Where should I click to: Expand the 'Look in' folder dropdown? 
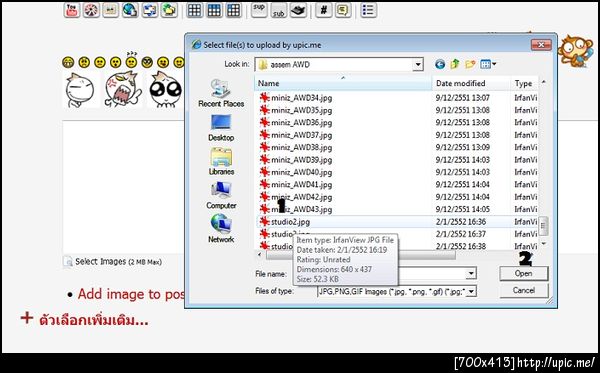[x=418, y=65]
